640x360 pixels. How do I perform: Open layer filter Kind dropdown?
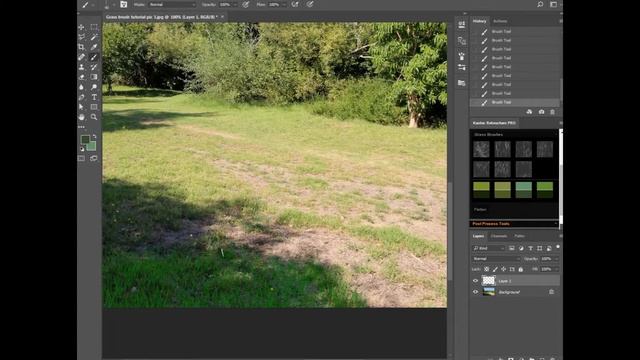(x=489, y=248)
